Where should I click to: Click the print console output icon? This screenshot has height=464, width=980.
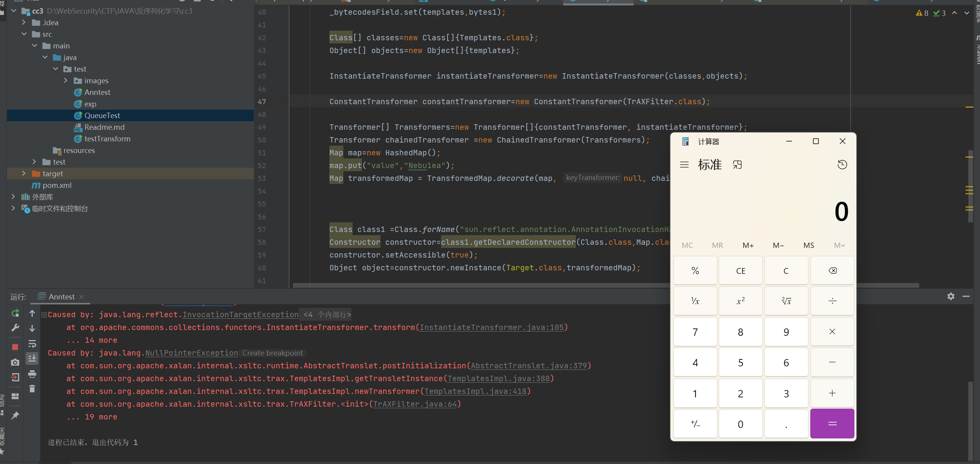click(32, 374)
